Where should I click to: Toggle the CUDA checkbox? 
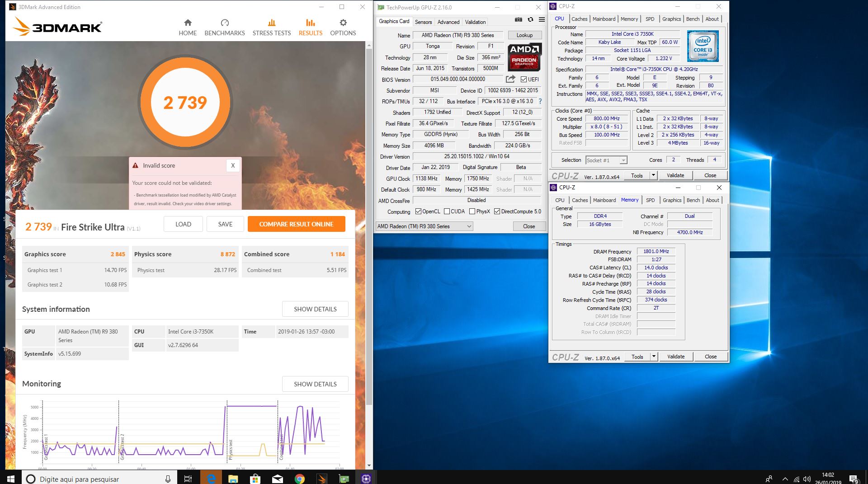(447, 211)
